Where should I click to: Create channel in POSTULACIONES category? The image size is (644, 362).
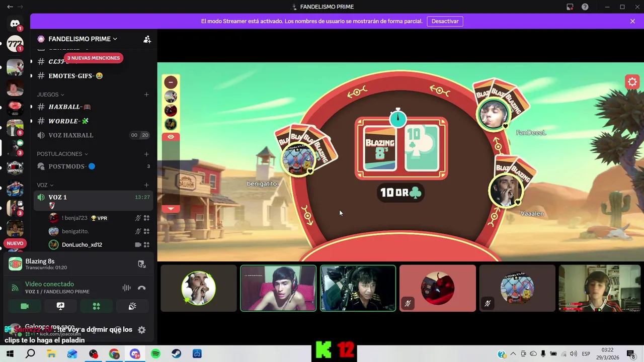click(x=146, y=154)
